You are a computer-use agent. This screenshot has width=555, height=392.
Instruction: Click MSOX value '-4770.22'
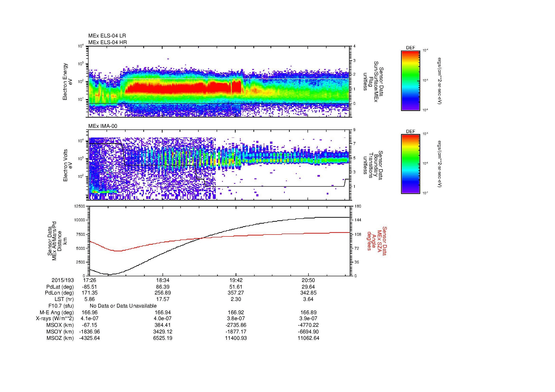pyautogui.click(x=308, y=325)
